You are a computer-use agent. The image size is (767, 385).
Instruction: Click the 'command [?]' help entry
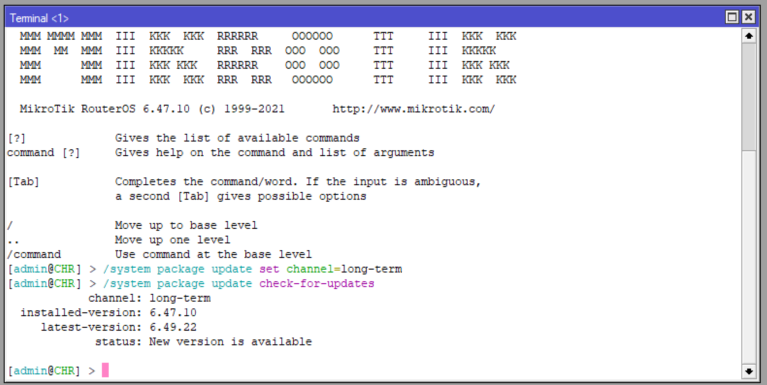click(43, 153)
